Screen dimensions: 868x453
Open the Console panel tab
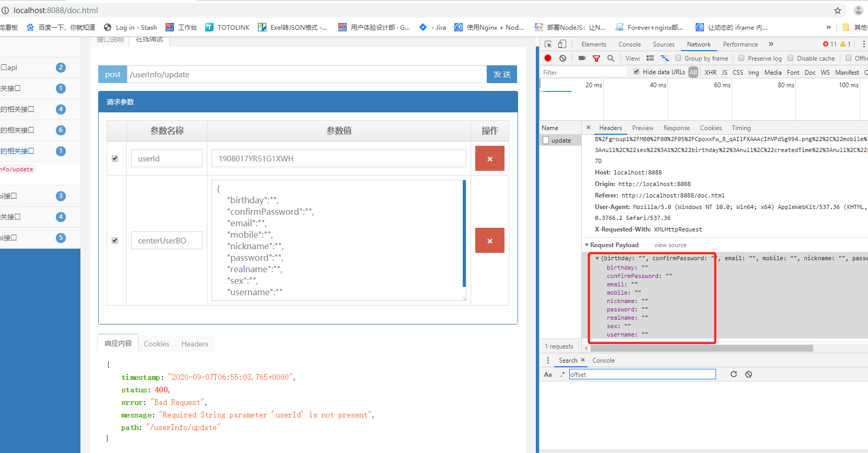coord(629,44)
